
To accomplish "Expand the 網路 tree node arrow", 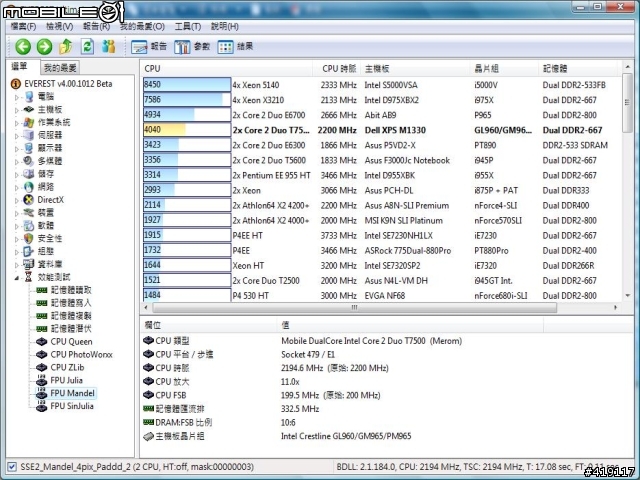I will (x=17, y=188).
